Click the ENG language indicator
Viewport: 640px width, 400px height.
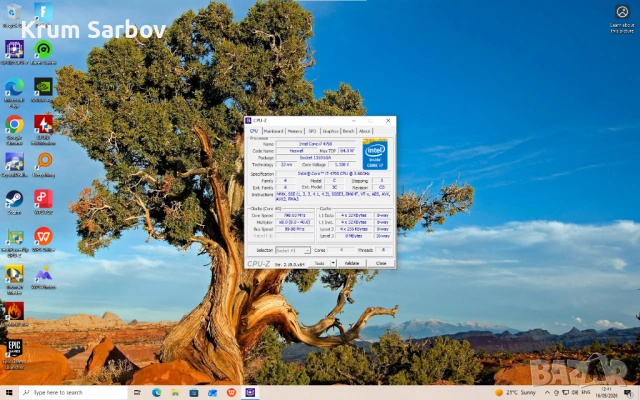point(586,393)
